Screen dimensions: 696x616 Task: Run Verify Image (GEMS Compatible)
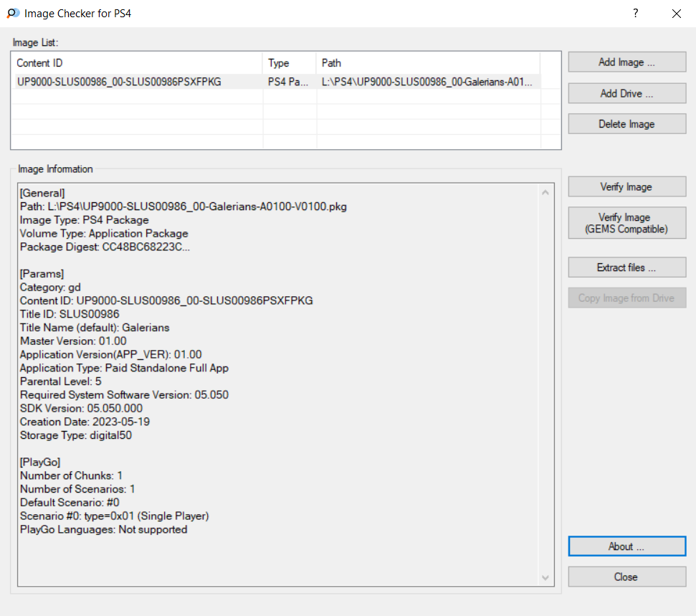(626, 223)
